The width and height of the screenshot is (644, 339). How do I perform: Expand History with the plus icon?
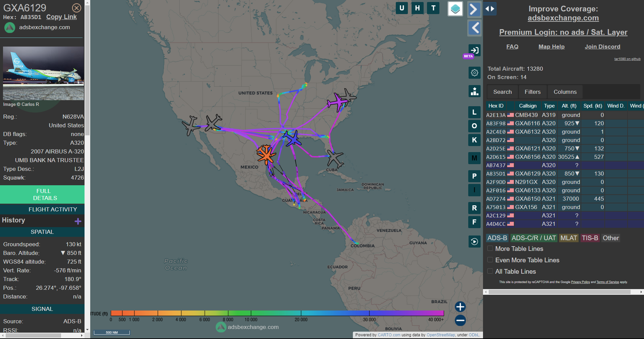pos(78,221)
